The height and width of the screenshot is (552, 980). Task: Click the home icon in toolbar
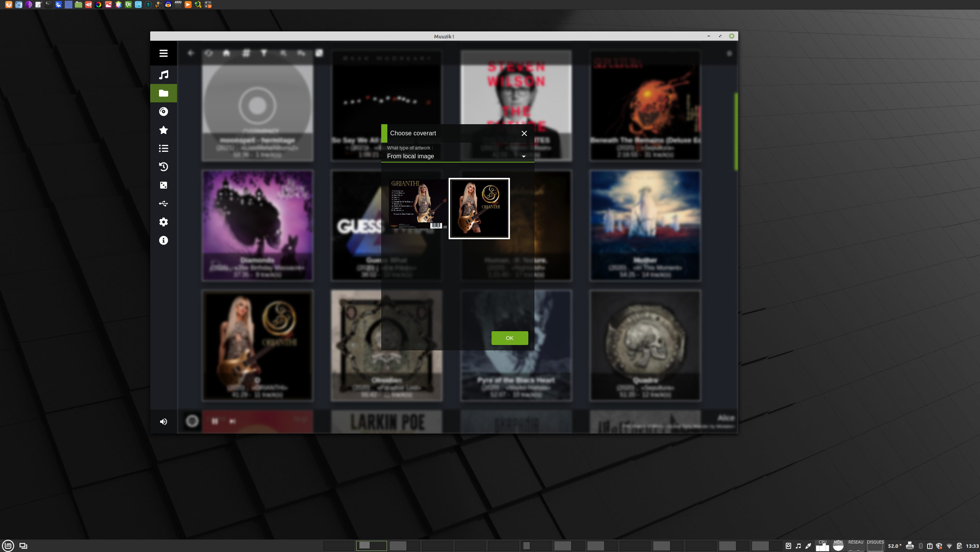pos(226,53)
